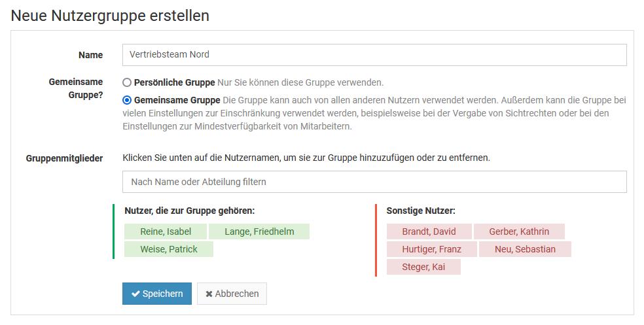644x325 pixels.
Task: Add Hurtiger, Franz to the group
Action: tap(431, 249)
